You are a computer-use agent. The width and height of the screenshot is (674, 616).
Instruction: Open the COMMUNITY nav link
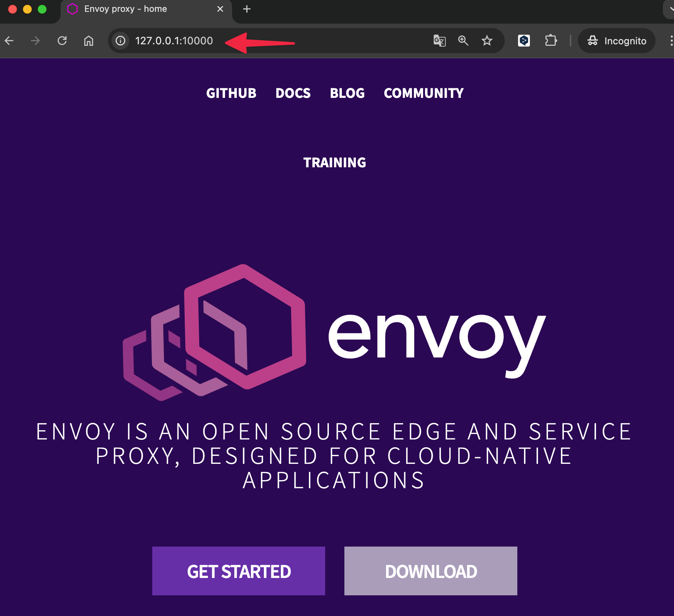click(424, 93)
